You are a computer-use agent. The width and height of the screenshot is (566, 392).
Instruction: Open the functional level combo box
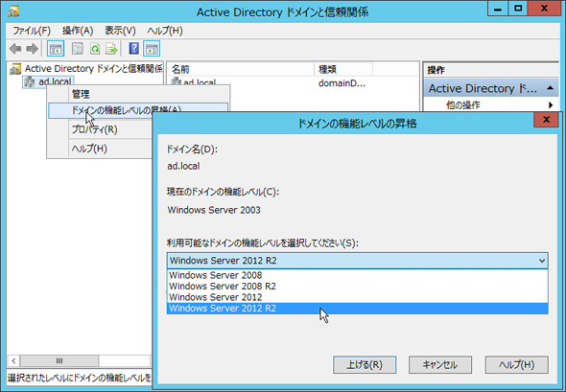pyautogui.click(x=358, y=261)
